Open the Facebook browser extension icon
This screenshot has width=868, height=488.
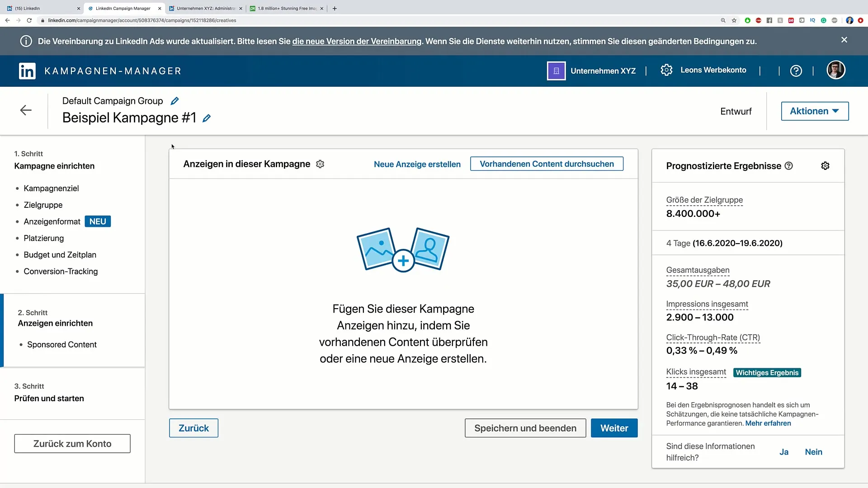pos(769,20)
